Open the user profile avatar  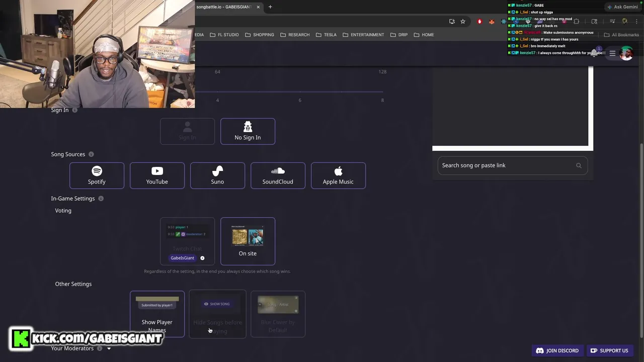coord(626,53)
